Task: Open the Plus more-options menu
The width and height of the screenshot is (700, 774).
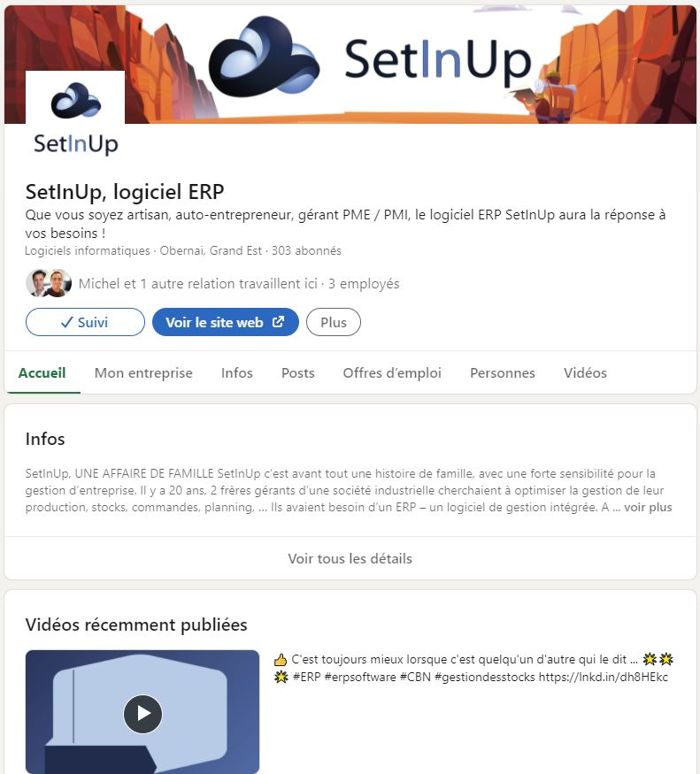Action: pos(334,322)
